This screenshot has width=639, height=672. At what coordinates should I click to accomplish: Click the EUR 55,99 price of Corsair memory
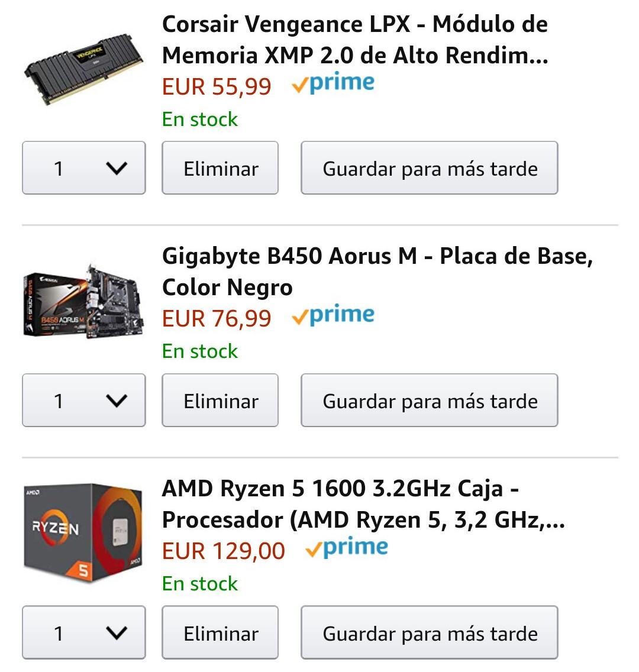(x=217, y=86)
